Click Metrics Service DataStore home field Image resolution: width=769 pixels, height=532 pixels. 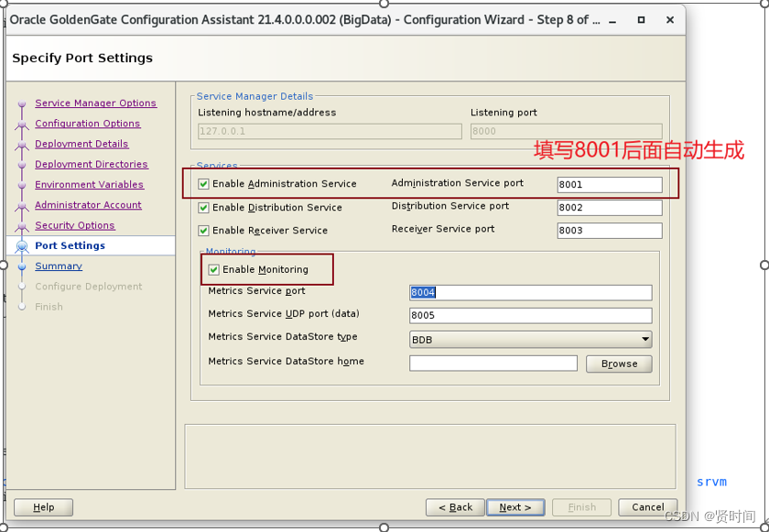click(493, 364)
